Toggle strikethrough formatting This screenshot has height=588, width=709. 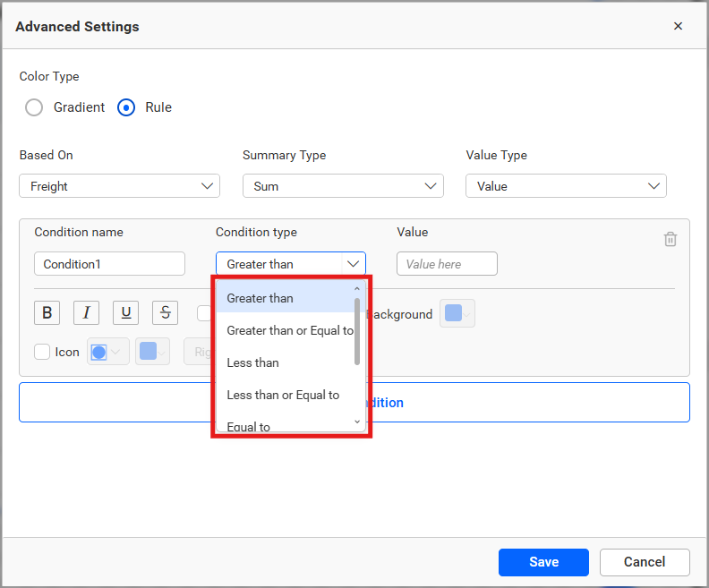click(165, 312)
